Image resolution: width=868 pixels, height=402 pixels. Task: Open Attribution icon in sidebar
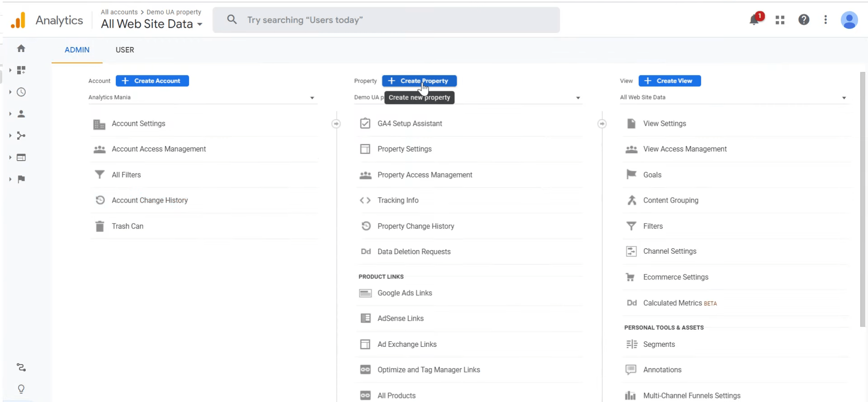[x=21, y=367]
